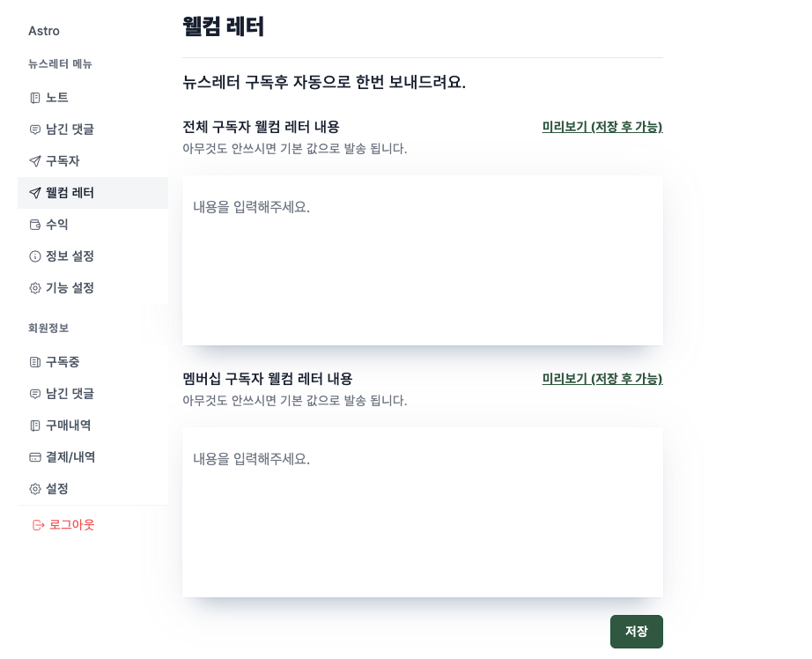The image size is (812, 659).
Task: Click the 전체 구독자 welcome letter text area
Action: [x=423, y=260]
